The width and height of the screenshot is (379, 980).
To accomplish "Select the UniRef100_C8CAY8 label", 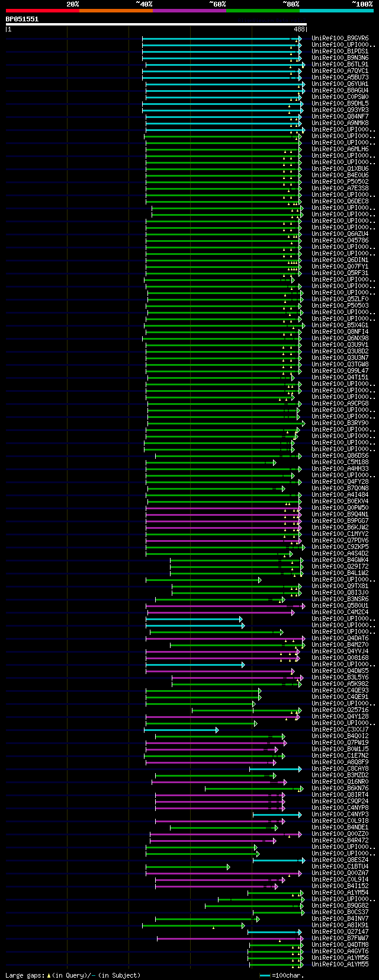I will pyautogui.click(x=340, y=768).
